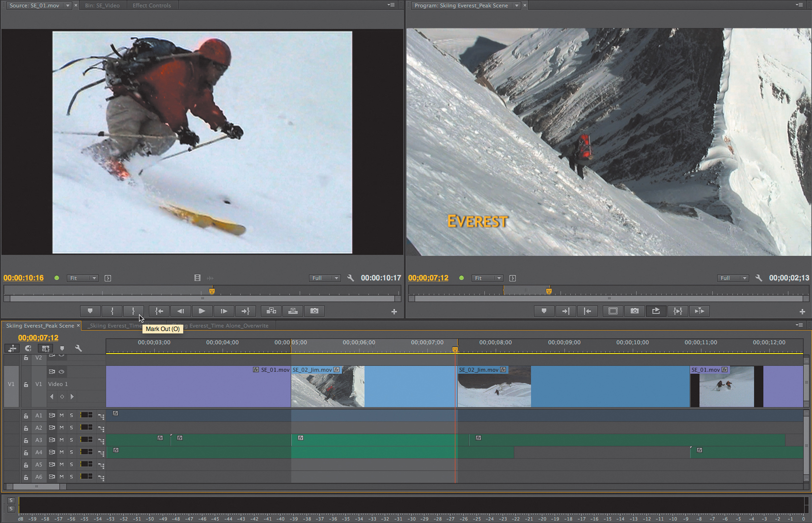Screen dimensions: 812x523
Task: Open Timeline display settings wrench
Action: click(78, 348)
